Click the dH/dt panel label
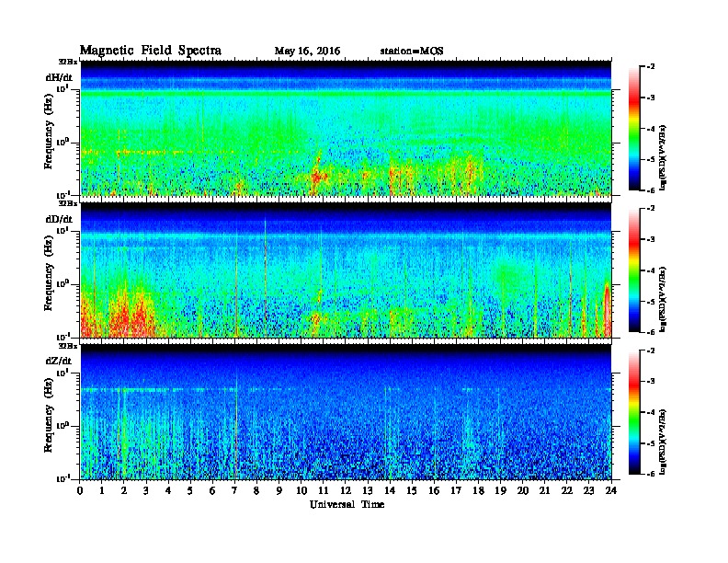This screenshot has width=728, height=563. 59,77
